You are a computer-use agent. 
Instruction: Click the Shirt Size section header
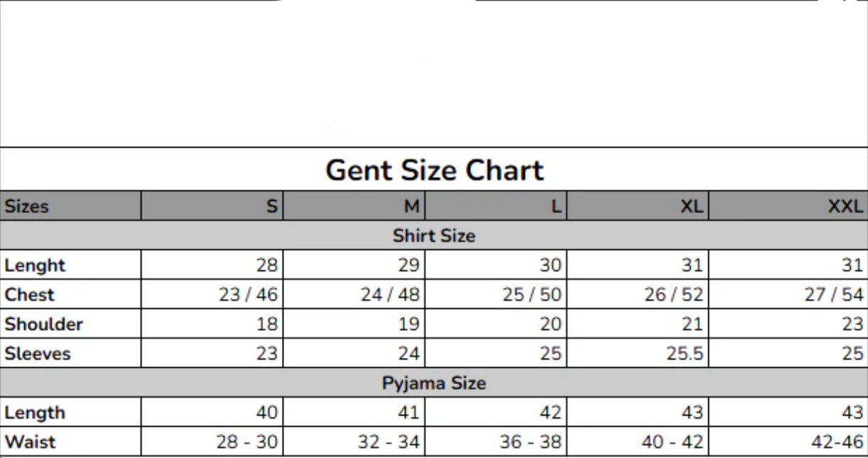point(434,236)
